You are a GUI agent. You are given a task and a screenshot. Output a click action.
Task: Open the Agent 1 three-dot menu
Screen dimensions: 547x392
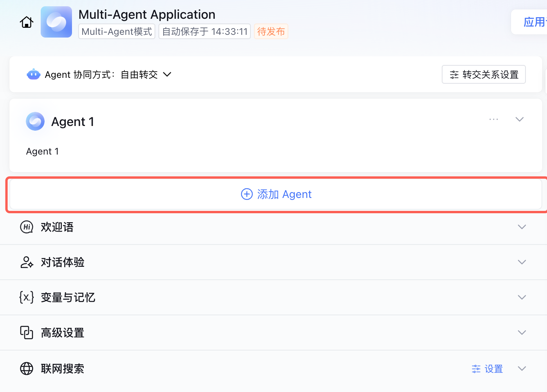pos(494,119)
